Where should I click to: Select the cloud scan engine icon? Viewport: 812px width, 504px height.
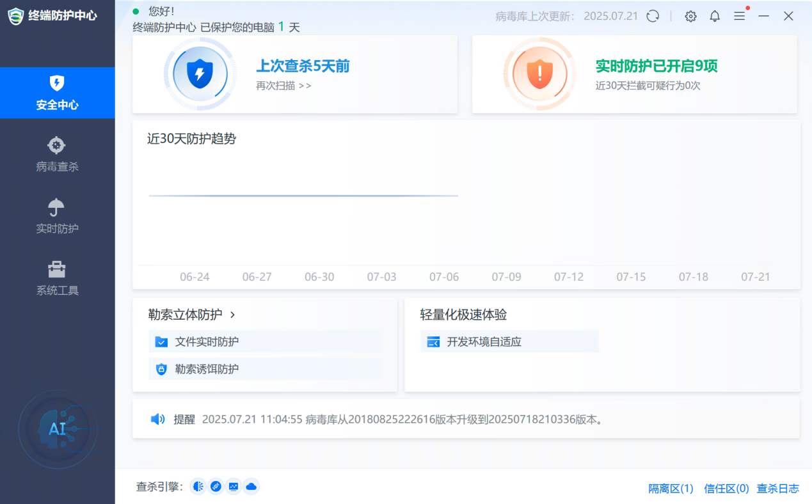251,487
